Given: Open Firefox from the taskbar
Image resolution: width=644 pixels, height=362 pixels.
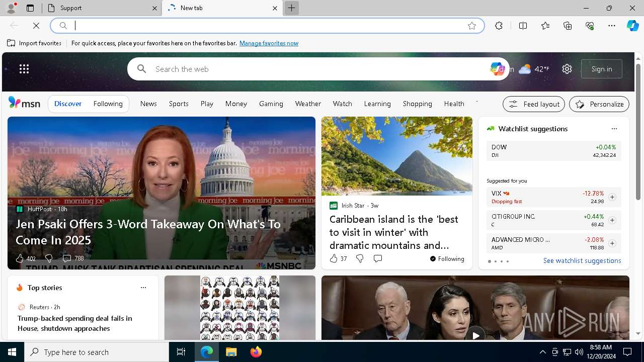Looking at the screenshot, I should tap(256, 352).
